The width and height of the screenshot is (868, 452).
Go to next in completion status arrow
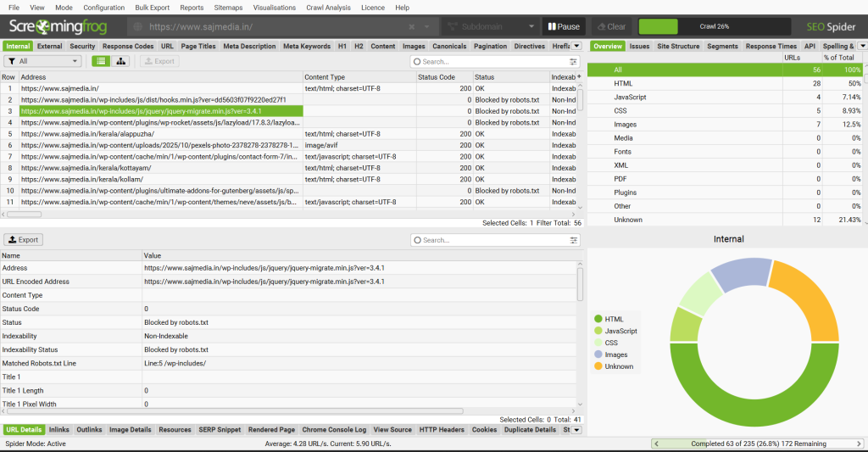coord(860,444)
